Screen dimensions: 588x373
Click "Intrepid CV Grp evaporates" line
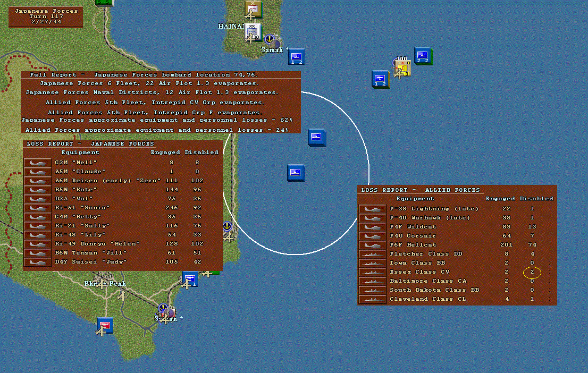[155, 103]
